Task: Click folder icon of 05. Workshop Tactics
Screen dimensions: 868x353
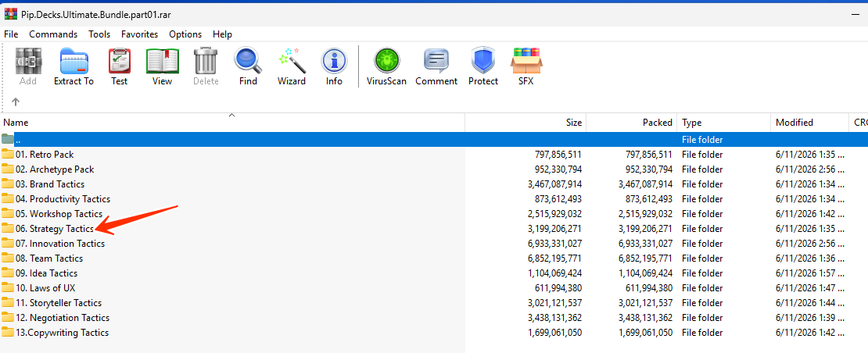Action: [x=7, y=214]
